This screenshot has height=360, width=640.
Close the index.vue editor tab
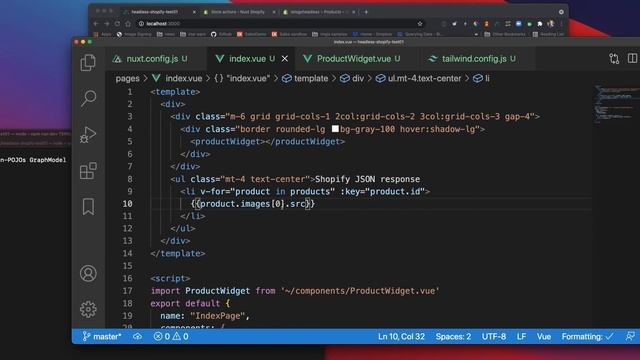(x=285, y=59)
